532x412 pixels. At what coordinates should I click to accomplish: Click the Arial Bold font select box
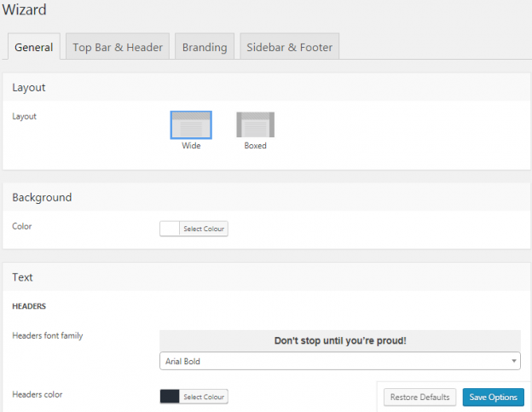click(340, 361)
